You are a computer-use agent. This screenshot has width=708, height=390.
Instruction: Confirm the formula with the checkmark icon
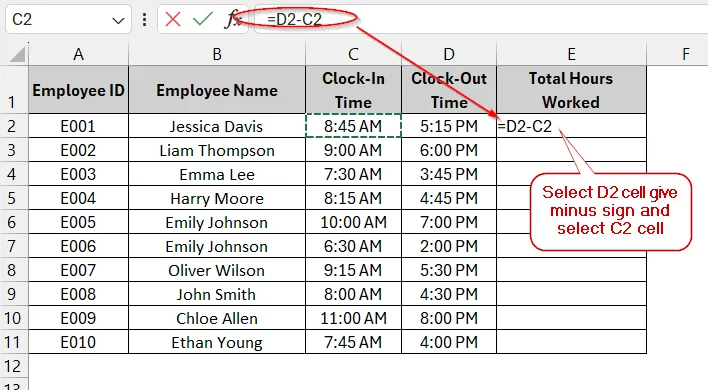202,19
